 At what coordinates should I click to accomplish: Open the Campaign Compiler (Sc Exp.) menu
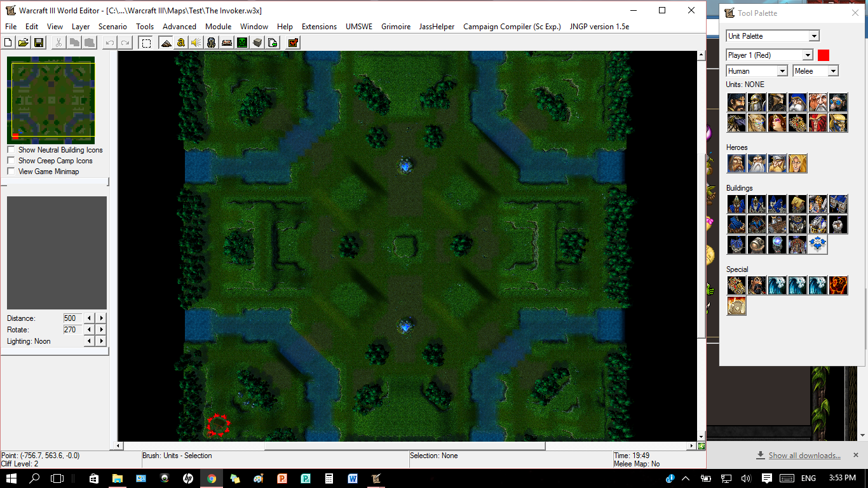(x=512, y=27)
